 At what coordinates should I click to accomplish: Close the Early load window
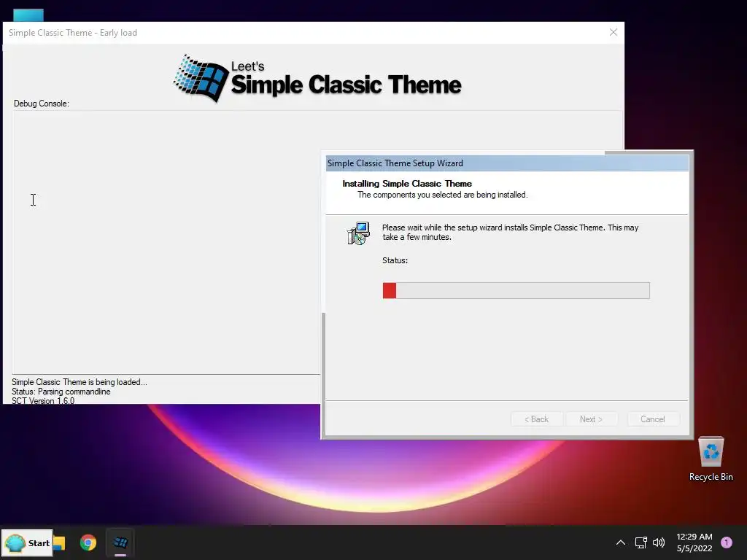(x=613, y=32)
